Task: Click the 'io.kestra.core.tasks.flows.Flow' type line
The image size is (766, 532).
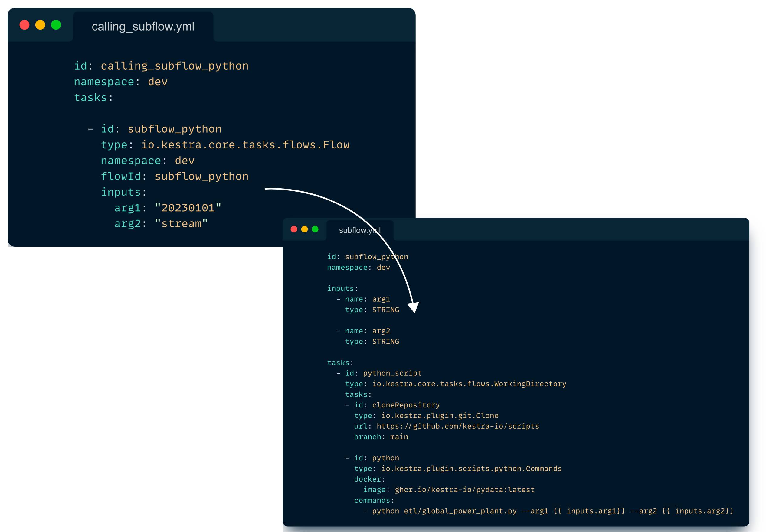Action: click(x=225, y=145)
